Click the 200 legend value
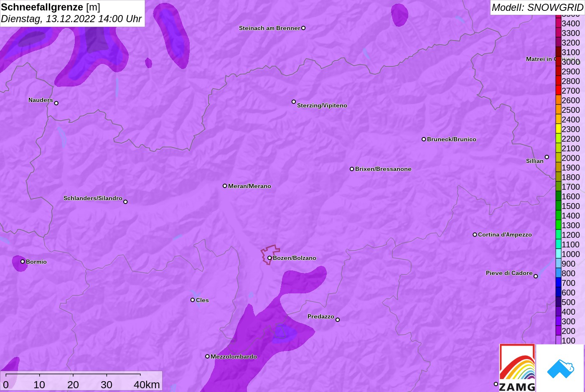Screen dimensions: 585x392 [x=569, y=331]
